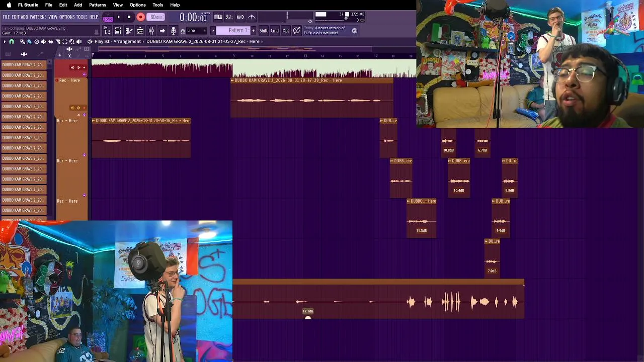Image resolution: width=644 pixels, height=362 pixels.
Task: Click the microphone recording icon
Action: click(173, 31)
